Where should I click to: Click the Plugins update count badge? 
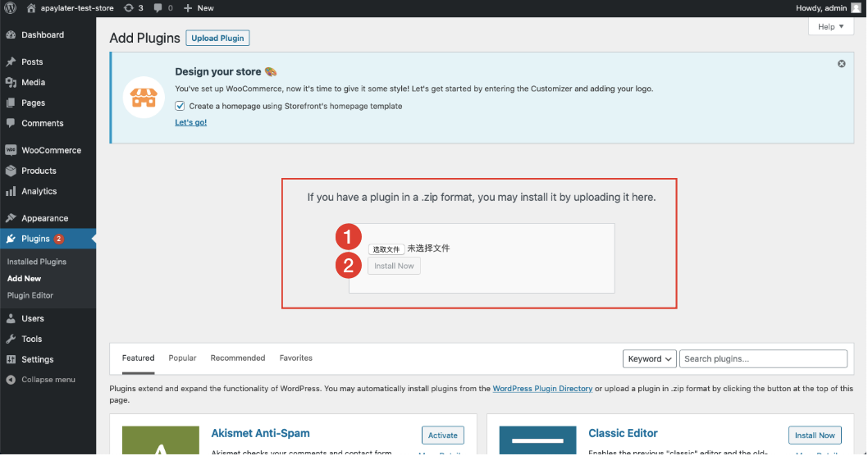click(59, 239)
